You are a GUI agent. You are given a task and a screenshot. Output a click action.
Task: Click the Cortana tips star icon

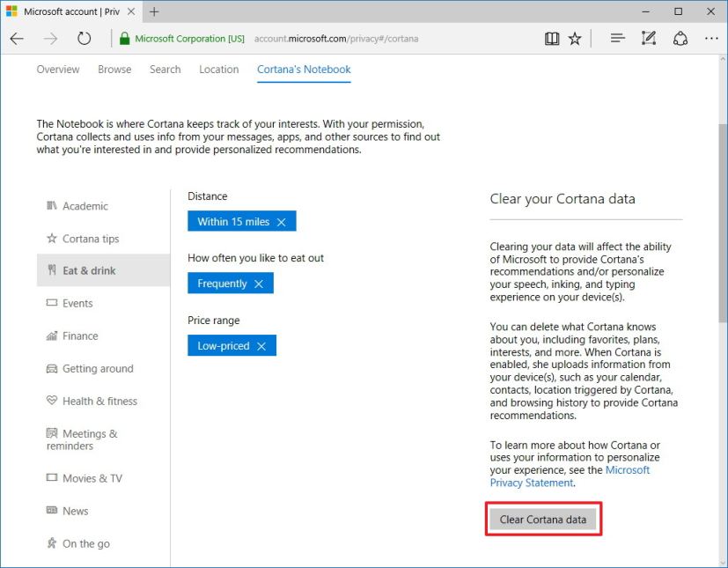pos(52,239)
